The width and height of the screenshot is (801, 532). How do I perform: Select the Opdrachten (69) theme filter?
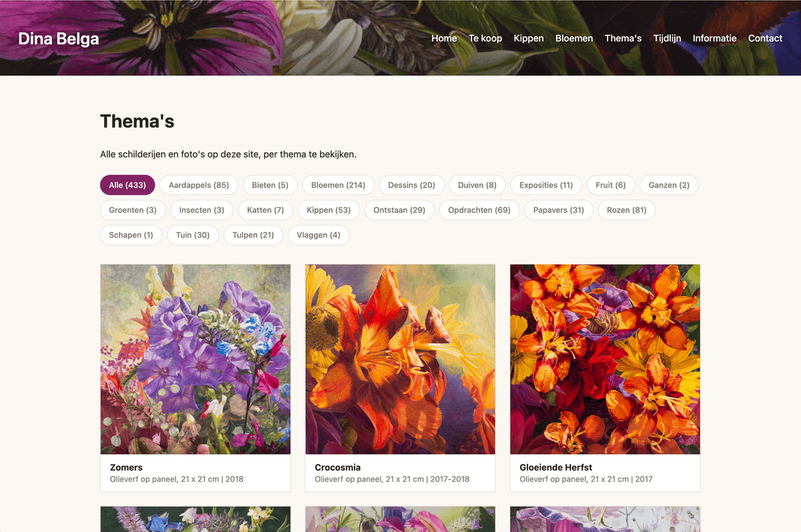coord(479,210)
